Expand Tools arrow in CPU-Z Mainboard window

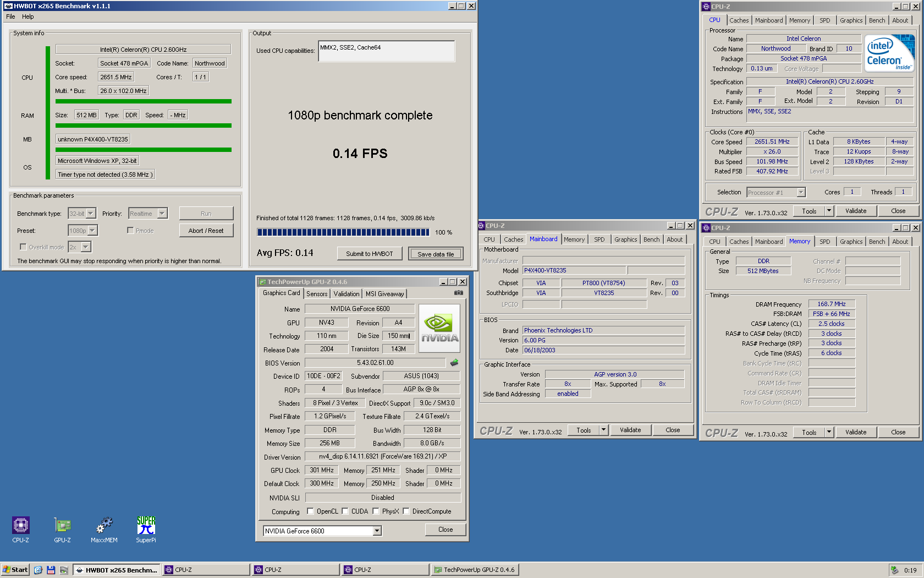[x=604, y=430]
